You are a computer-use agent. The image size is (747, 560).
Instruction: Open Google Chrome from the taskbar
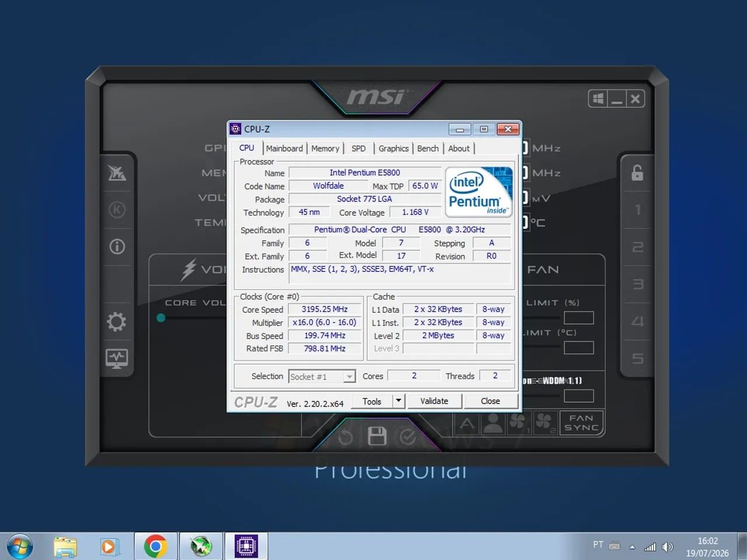click(155, 547)
